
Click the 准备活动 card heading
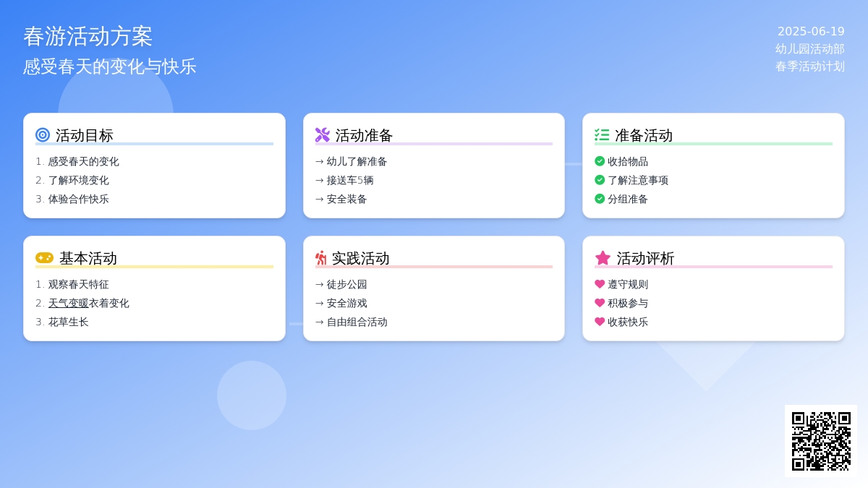point(644,135)
